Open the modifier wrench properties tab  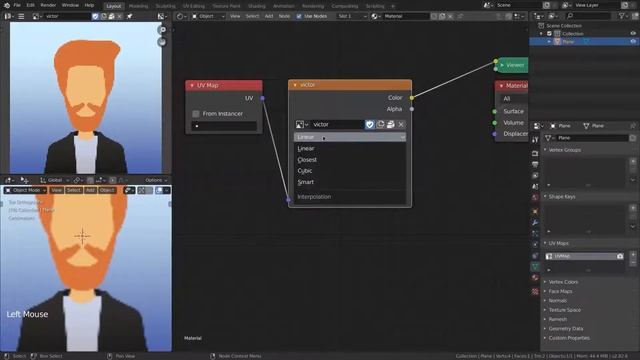click(535, 222)
